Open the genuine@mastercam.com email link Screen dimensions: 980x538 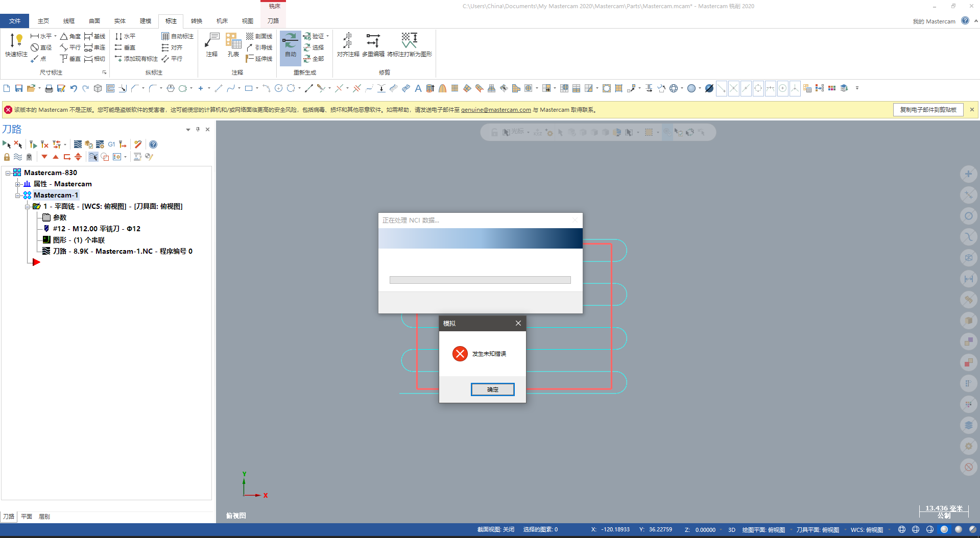point(496,110)
